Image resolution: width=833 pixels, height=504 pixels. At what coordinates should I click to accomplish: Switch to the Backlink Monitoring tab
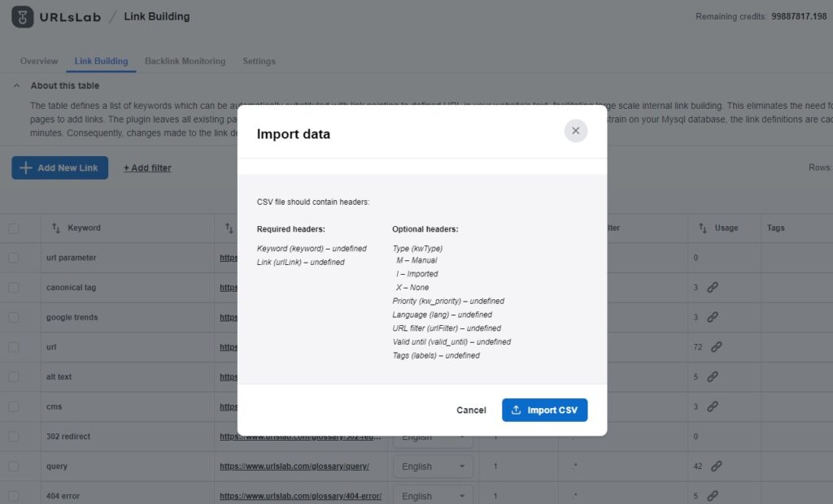coord(185,60)
